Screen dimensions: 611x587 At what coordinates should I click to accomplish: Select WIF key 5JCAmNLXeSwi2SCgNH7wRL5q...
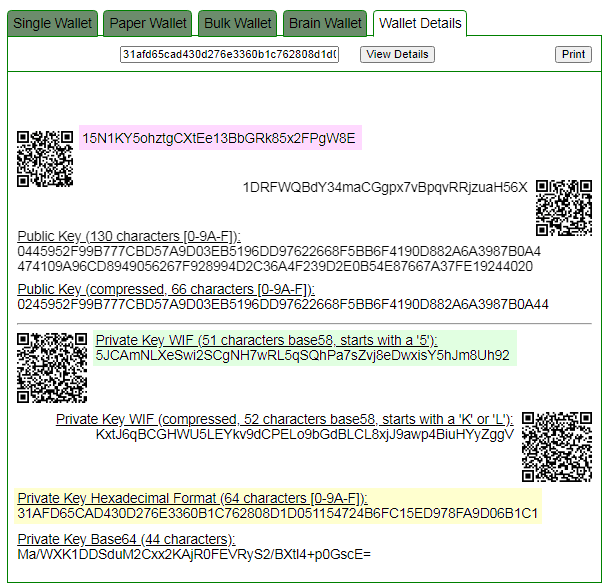tap(302, 355)
